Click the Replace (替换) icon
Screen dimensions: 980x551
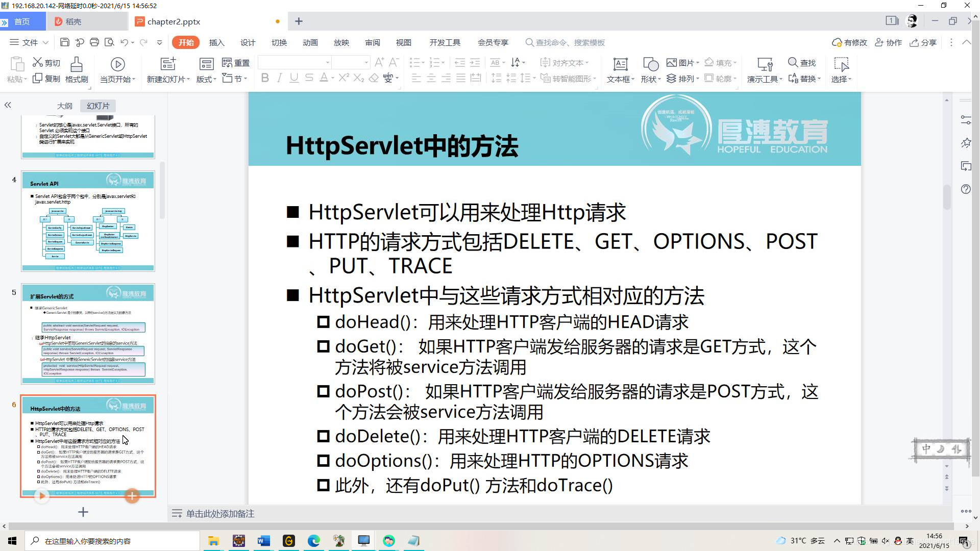[x=793, y=79]
